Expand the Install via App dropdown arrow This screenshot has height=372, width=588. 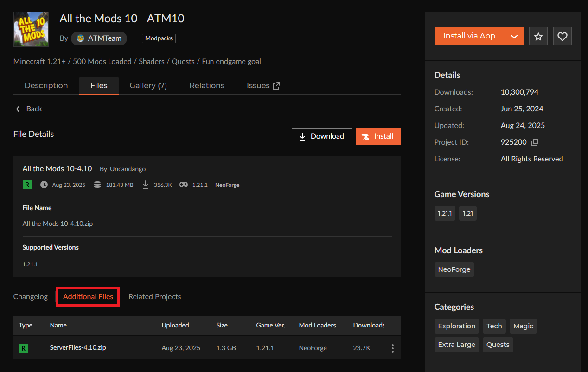click(x=514, y=36)
